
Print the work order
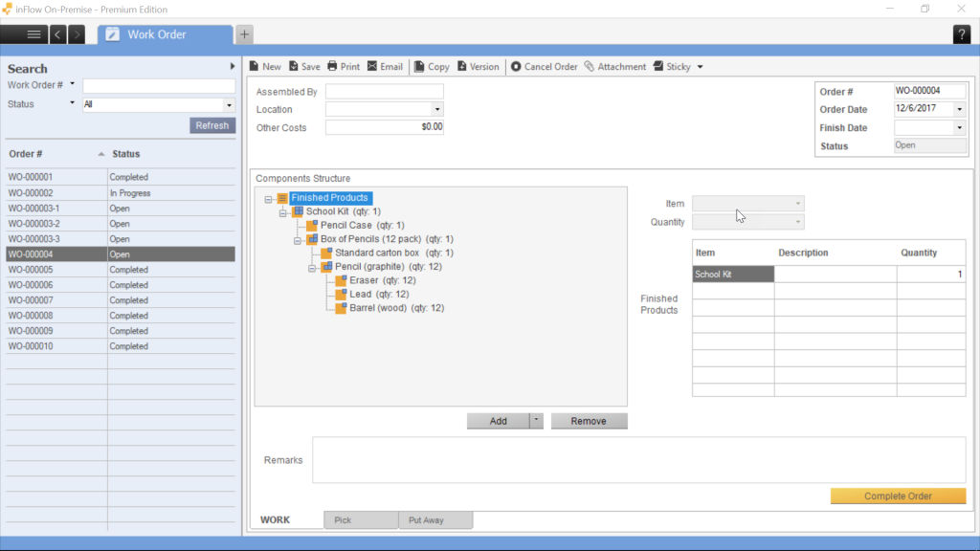point(344,67)
